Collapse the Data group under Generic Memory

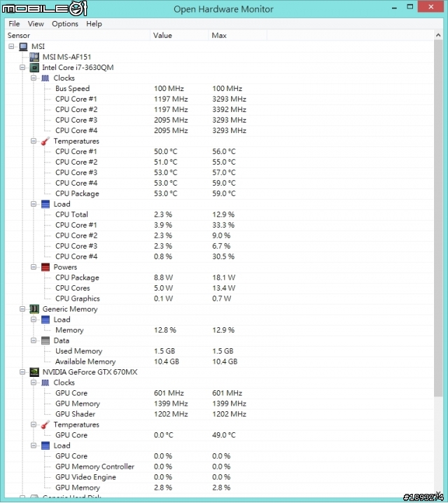pos(34,340)
